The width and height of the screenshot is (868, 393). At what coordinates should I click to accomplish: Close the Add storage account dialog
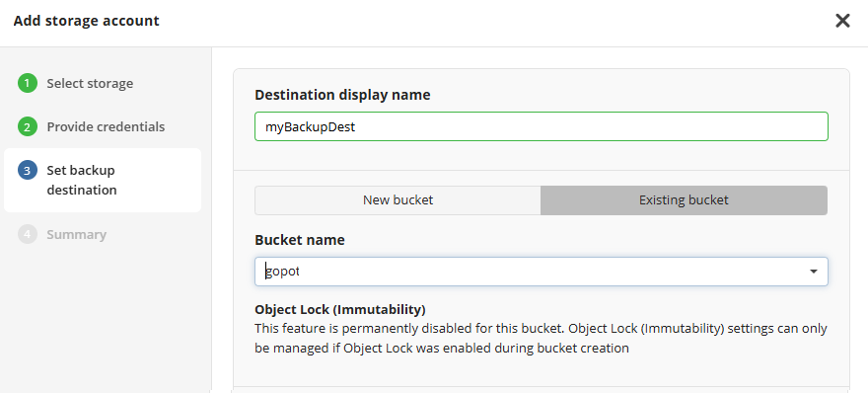[842, 21]
